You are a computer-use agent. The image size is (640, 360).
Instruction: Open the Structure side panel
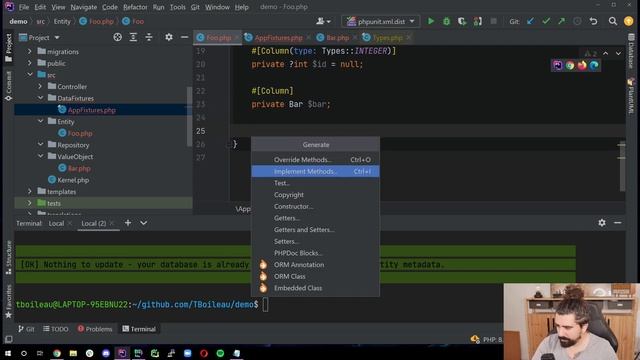coord(8,258)
